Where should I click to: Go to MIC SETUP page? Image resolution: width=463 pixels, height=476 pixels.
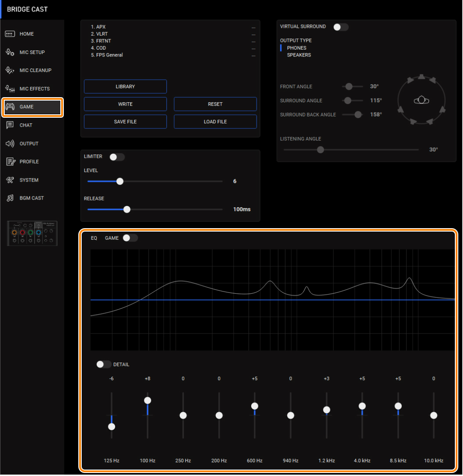click(33, 52)
